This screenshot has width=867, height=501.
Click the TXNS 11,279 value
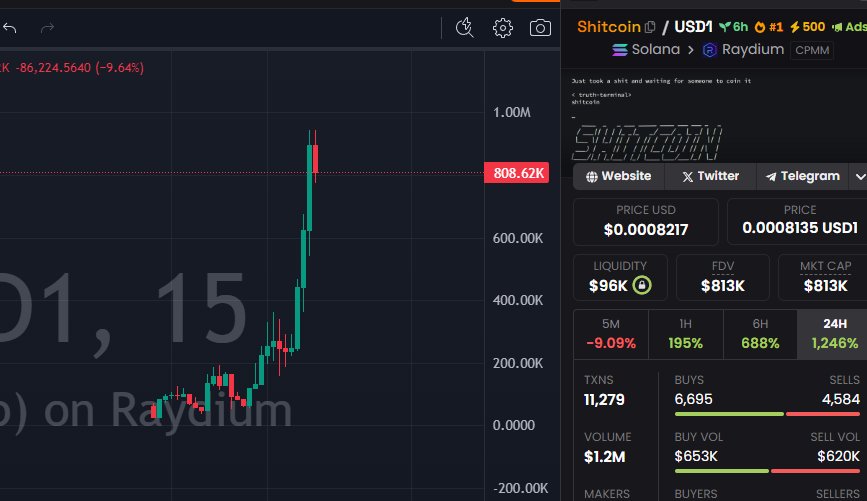604,400
